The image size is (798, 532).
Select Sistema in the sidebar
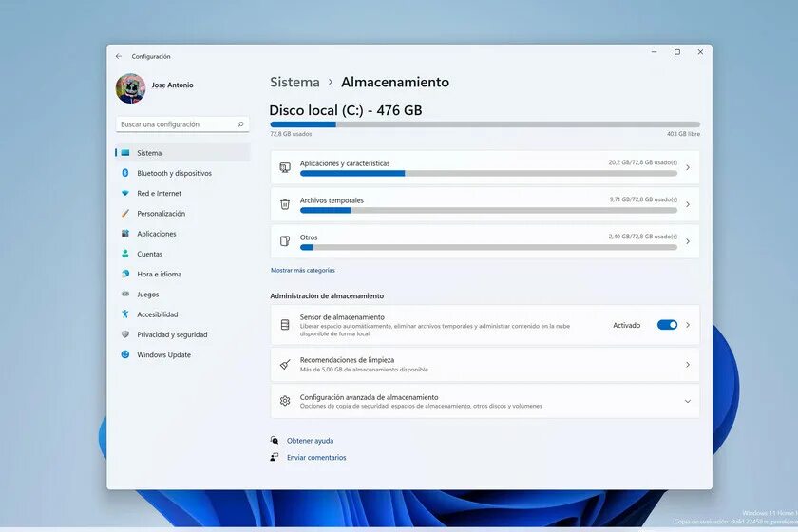coord(182,153)
